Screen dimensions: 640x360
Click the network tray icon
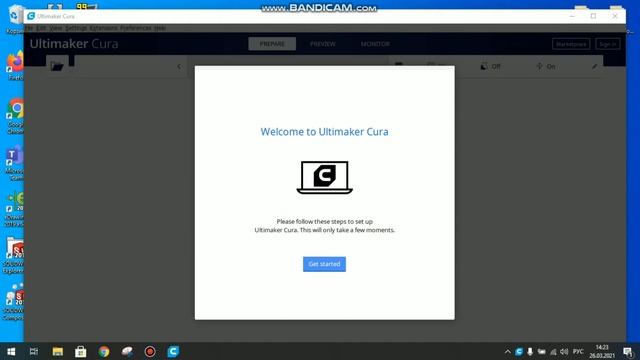(x=553, y=351)
